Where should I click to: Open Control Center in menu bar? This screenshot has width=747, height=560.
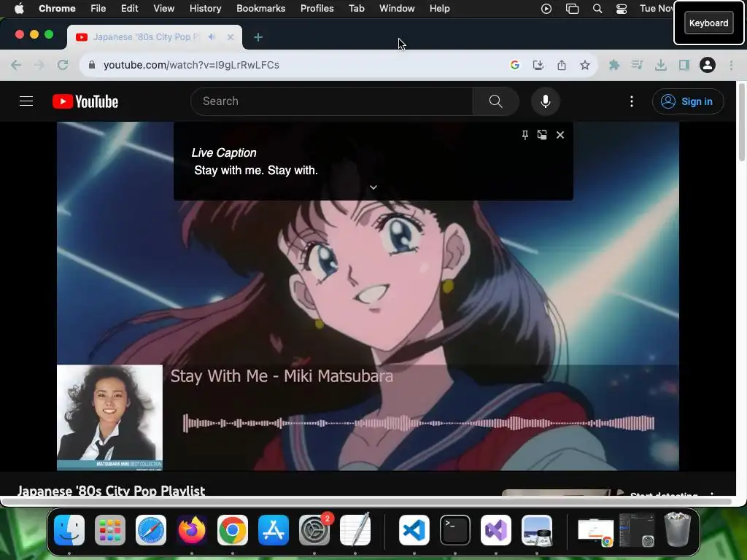tap(622, 9)
